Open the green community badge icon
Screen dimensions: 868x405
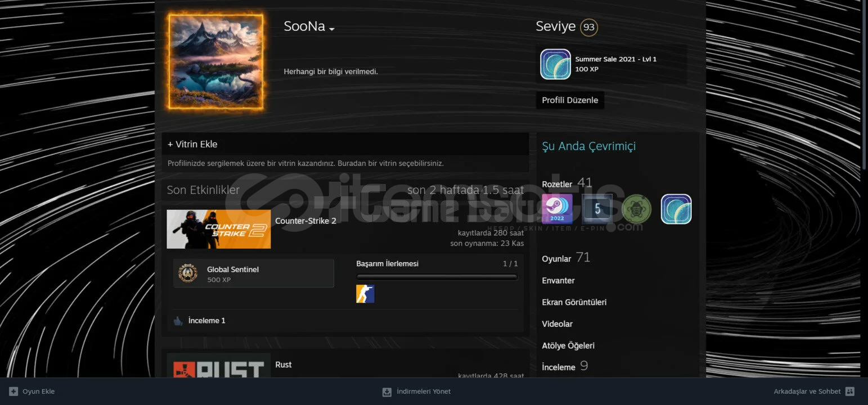[637, 209]
